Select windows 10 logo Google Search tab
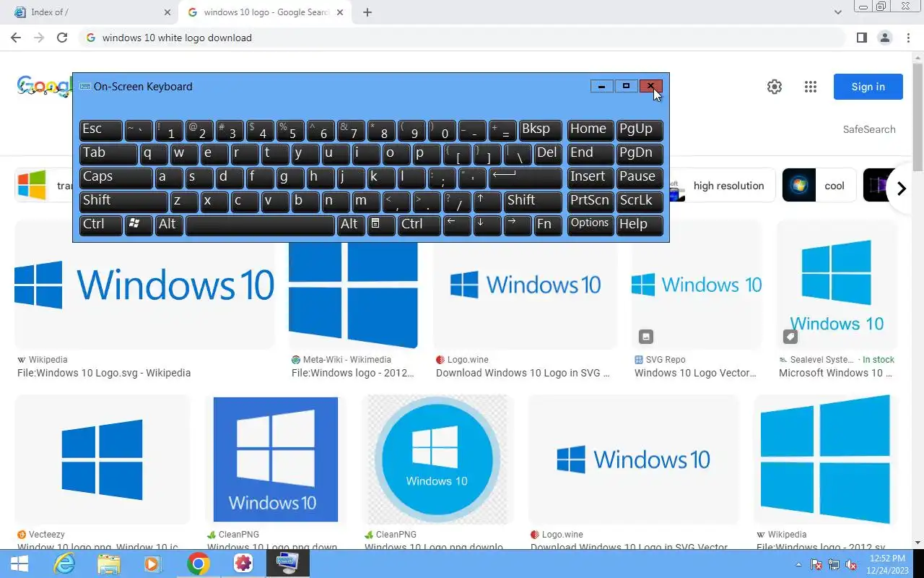 coord(263,12)
